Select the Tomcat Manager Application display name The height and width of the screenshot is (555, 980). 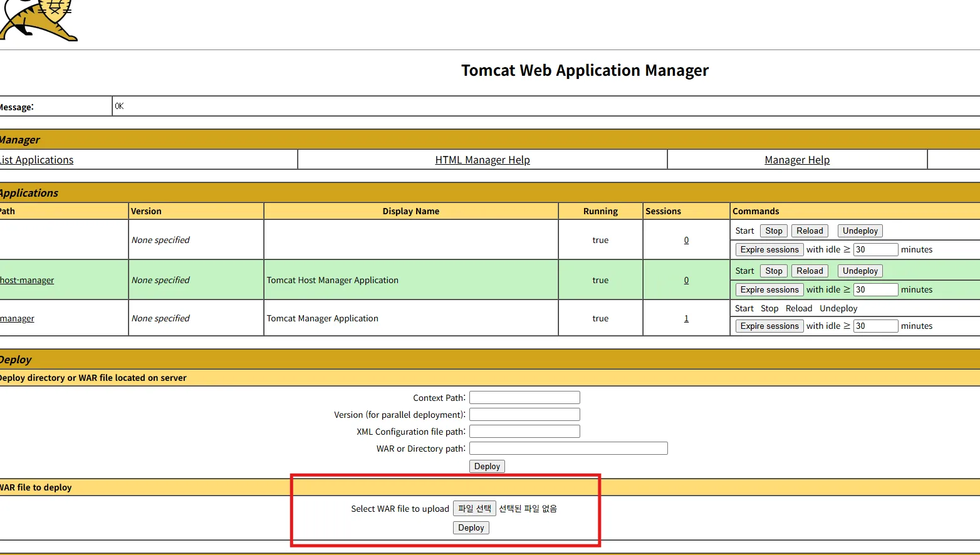pyautogui.click(x=323, y=318)
